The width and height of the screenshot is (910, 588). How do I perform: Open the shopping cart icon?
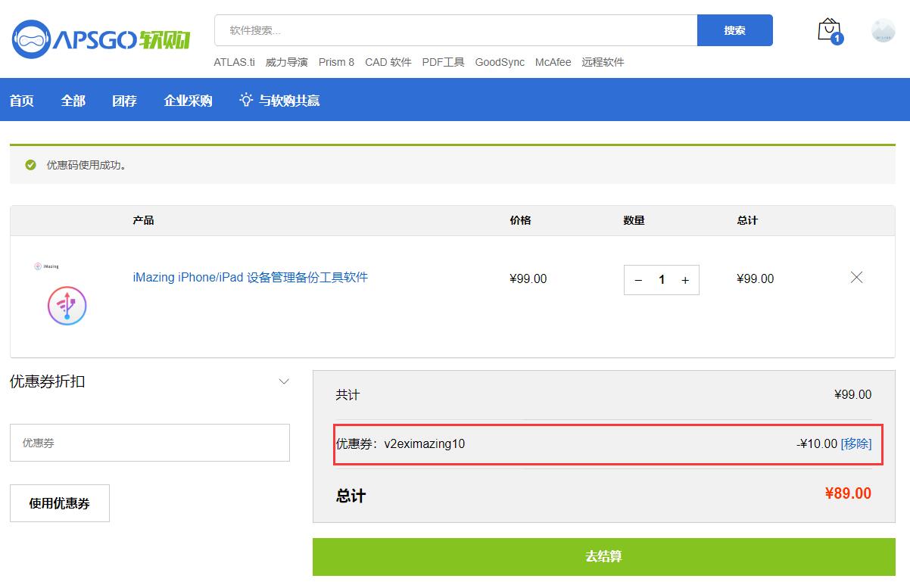(829, 30)
